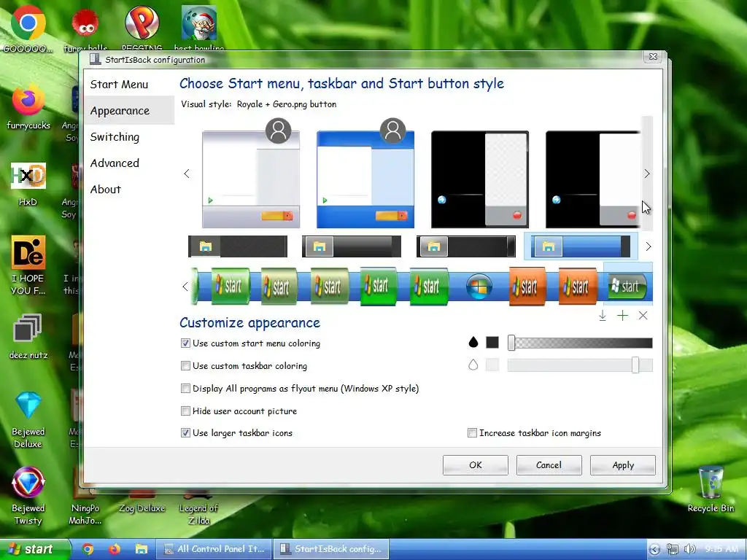Select the furry balls desktop icon
Image resolution: width=747 pixels, height=560 pixels.
tap(85, 28)
